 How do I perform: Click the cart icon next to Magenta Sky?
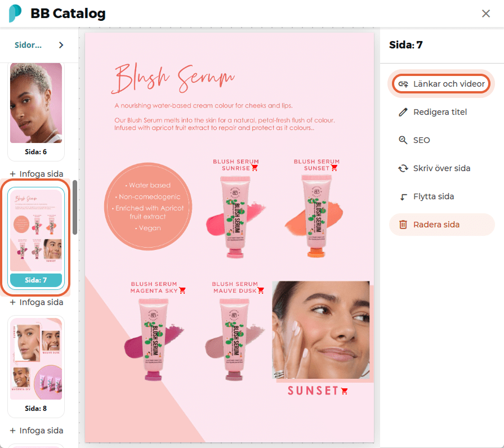click(182, 290)
